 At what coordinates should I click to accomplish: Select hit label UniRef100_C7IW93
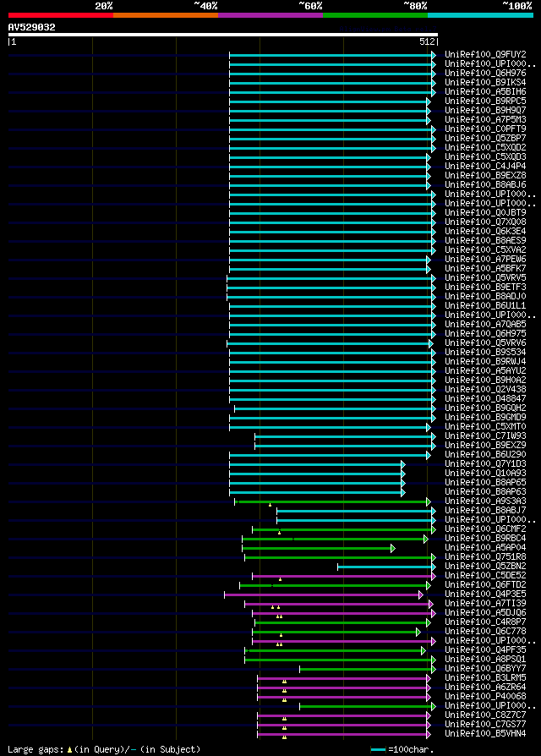485,436
